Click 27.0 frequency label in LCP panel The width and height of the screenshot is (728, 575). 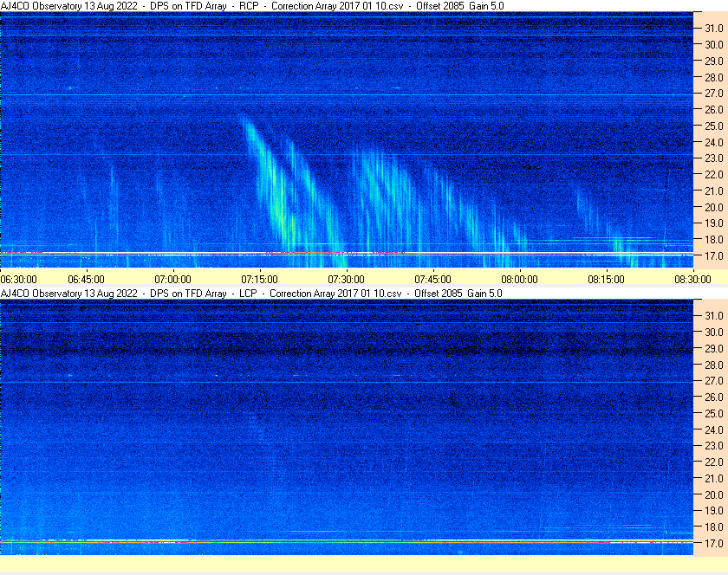click(714, 381)
